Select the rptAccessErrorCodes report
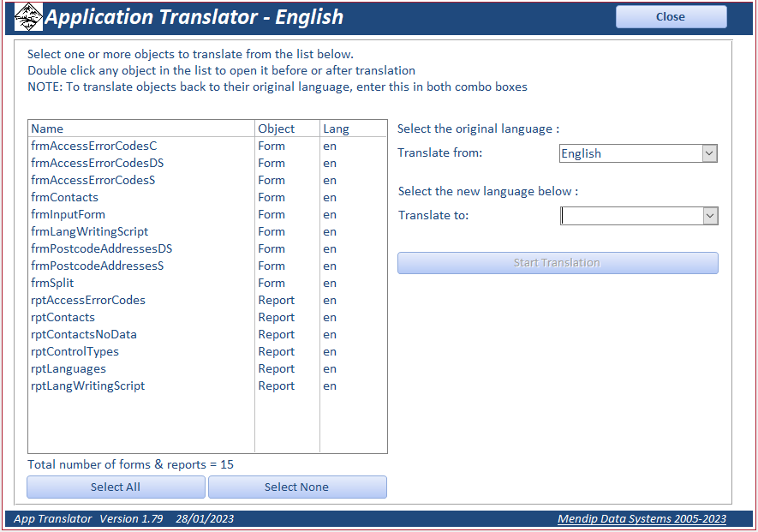Image resolution: width=758 pixels, height=532 pixels. 207,301
